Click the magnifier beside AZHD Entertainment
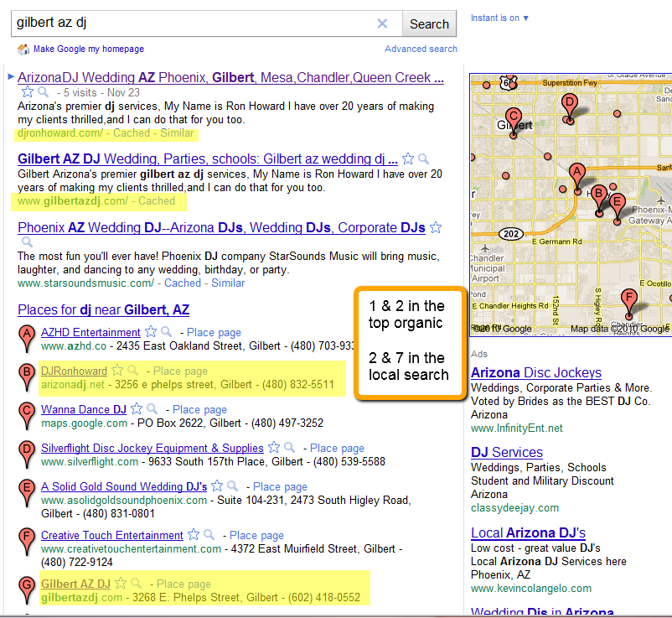Screen dimensions: 672x618 (166, 331)
